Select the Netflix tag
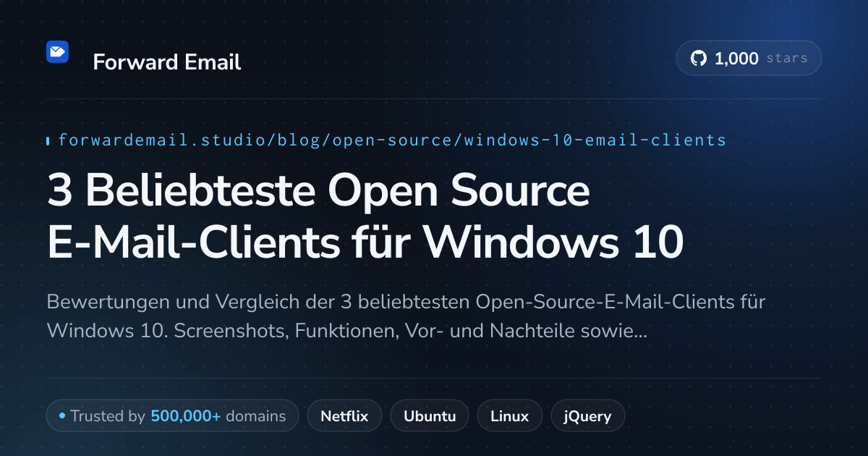 pos(344,416)
